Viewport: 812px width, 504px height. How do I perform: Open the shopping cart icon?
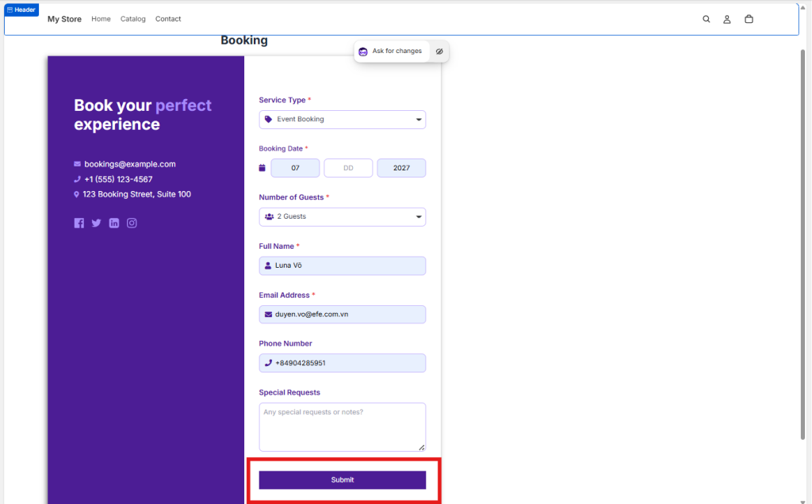(749, 19)
